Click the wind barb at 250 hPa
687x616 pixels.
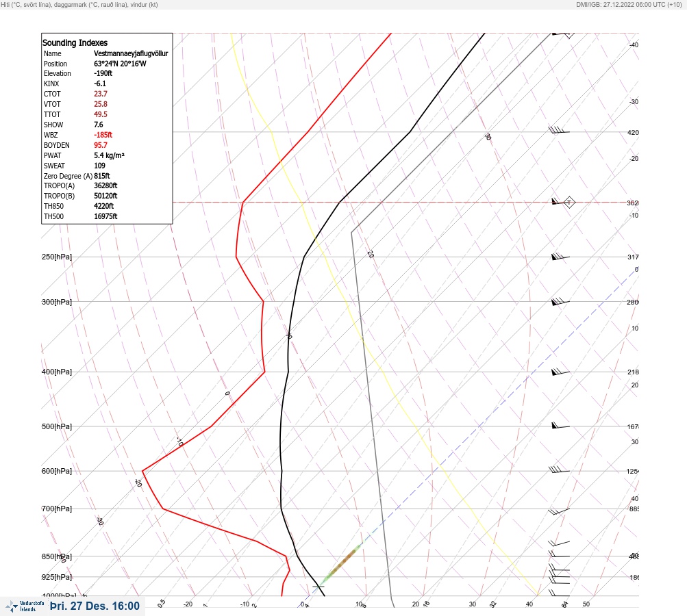tap(560, 257)
